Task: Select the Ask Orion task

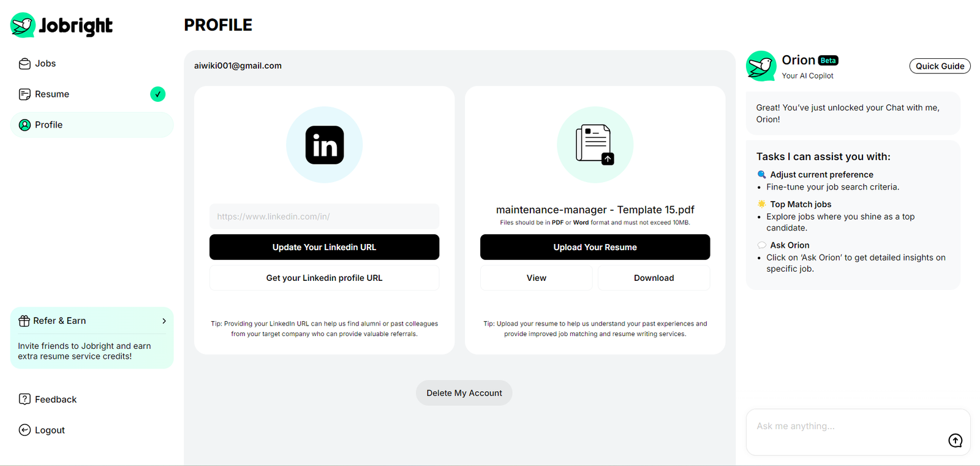Action: tap(790, 245)
